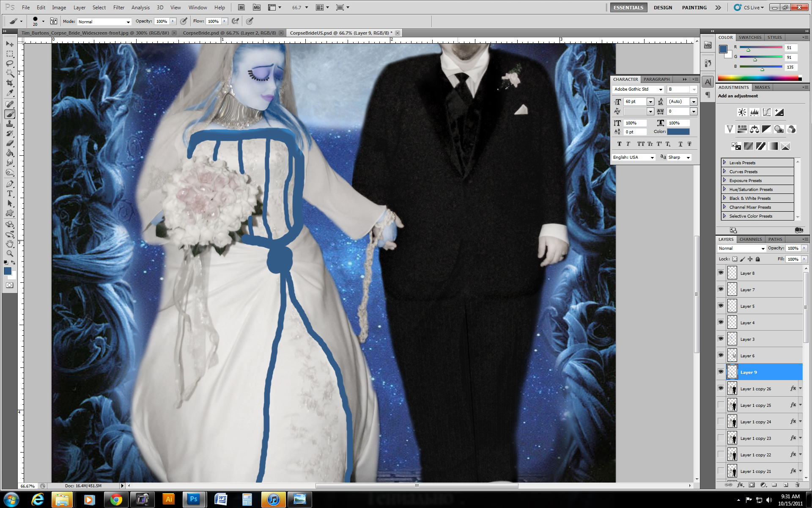Open the English: USA language dropdown
The height and width of the screenshot is (508, 812).
click(x=634, y=157)
